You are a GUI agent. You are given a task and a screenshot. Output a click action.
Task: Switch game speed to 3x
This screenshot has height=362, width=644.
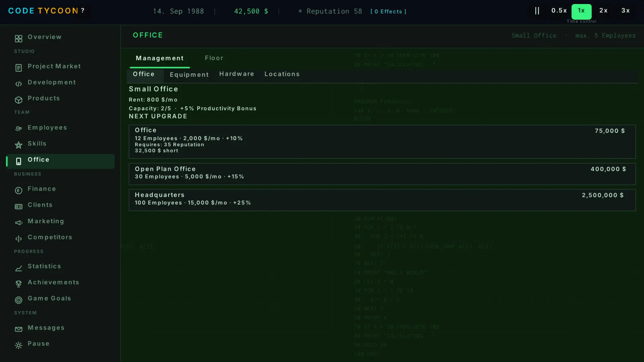pos(626,11)
